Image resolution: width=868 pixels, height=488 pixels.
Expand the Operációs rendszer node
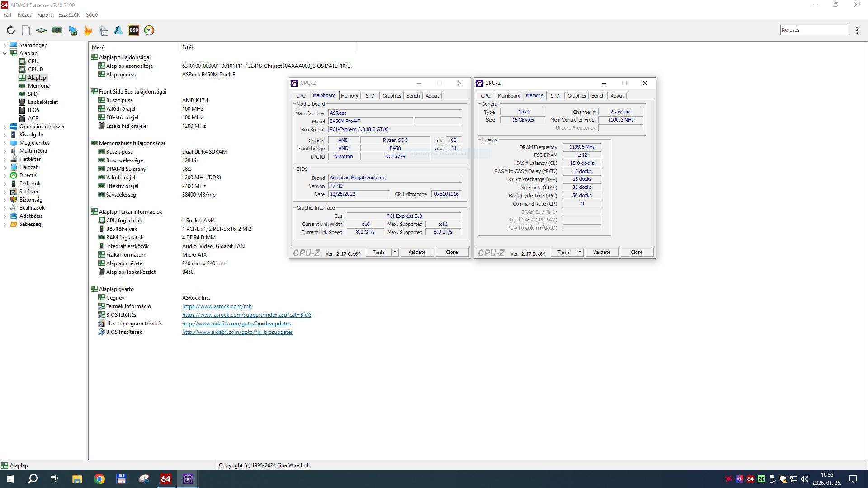[x=5, y=127]
